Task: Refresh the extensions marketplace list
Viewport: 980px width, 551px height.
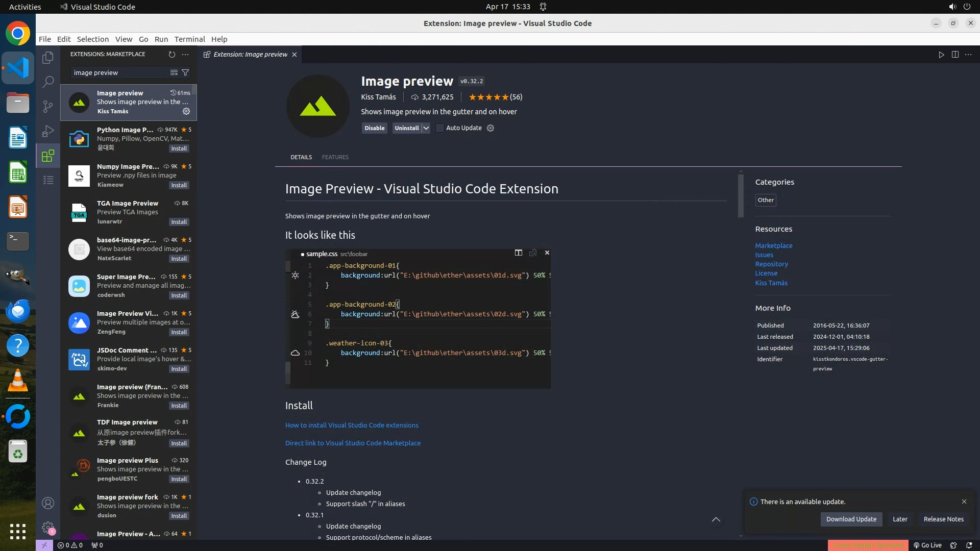Action: pyautogui.click(x=172, y=55)
